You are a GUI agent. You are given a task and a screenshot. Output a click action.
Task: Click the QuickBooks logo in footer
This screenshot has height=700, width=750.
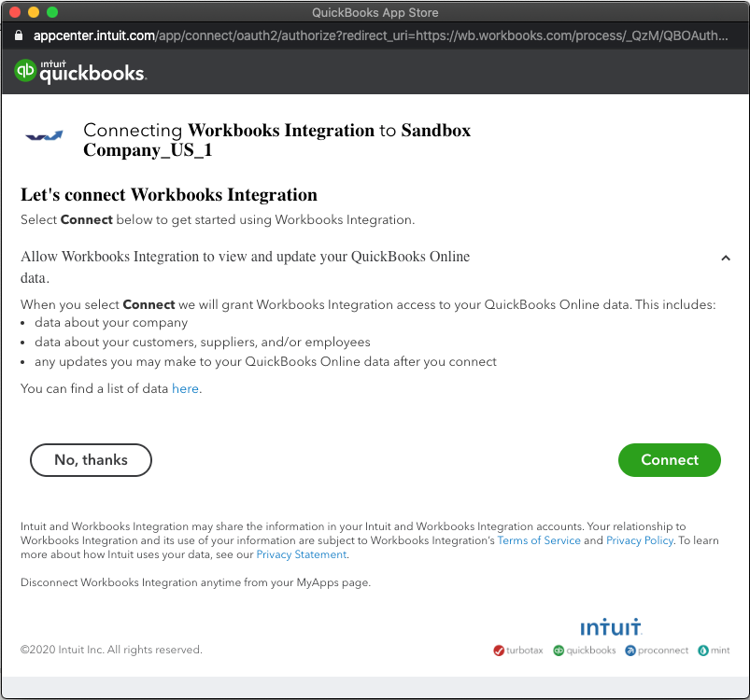point(584,651)
